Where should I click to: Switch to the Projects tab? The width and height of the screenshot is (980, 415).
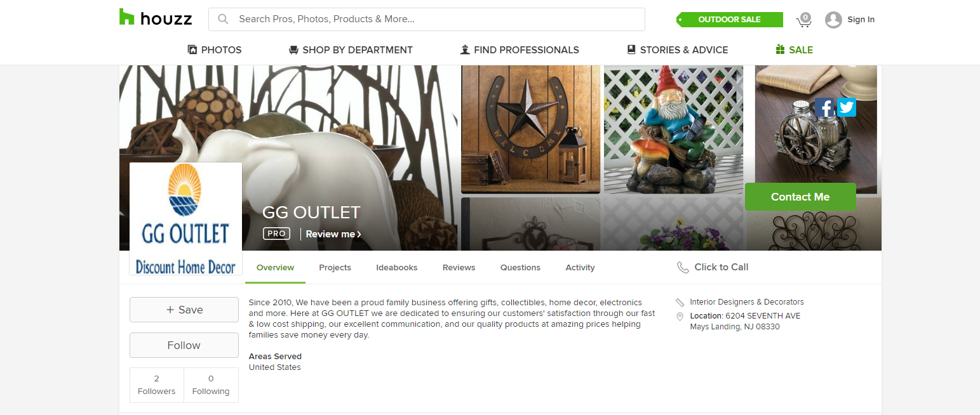coord(335,268)
